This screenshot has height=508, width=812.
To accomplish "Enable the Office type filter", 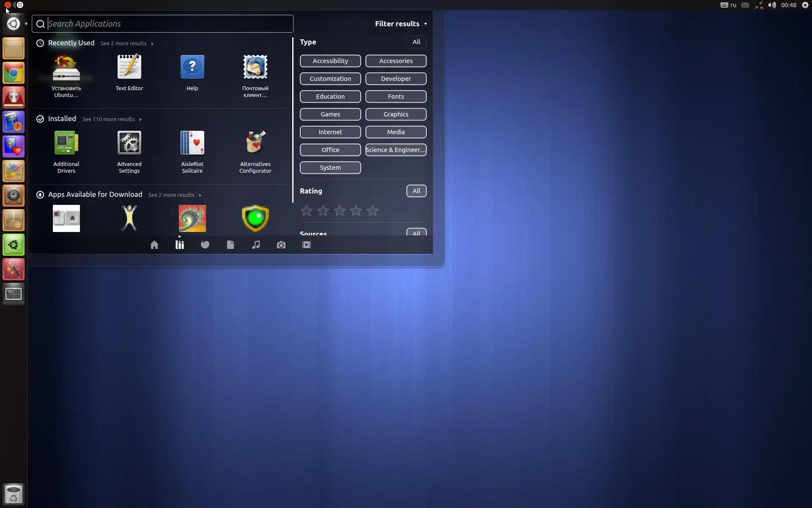I will coord(330,150).
